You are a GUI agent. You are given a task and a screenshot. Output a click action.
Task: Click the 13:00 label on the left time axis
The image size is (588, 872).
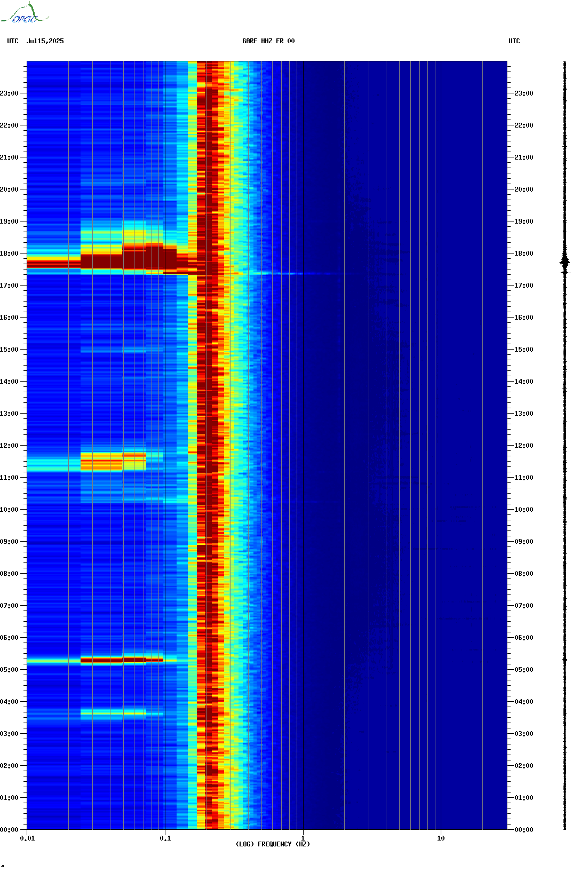(9, 414)
